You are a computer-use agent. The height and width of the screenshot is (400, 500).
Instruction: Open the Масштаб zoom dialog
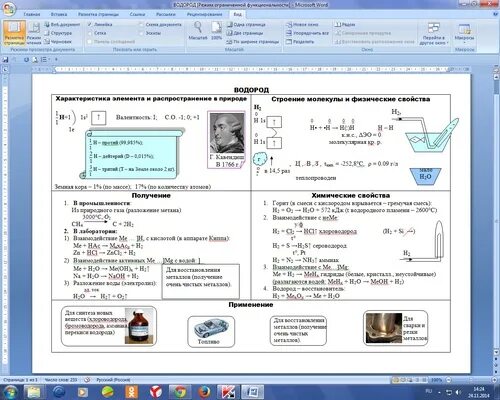(198, 31)
